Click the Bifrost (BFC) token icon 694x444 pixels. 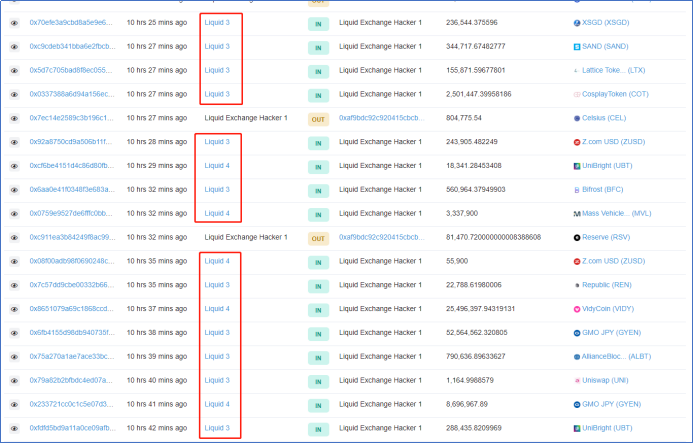click(x=577, y=190)
